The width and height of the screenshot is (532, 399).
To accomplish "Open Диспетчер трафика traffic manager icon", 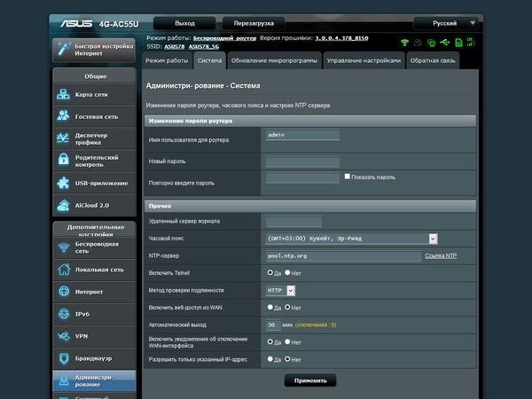I will (x=64, y=138).
